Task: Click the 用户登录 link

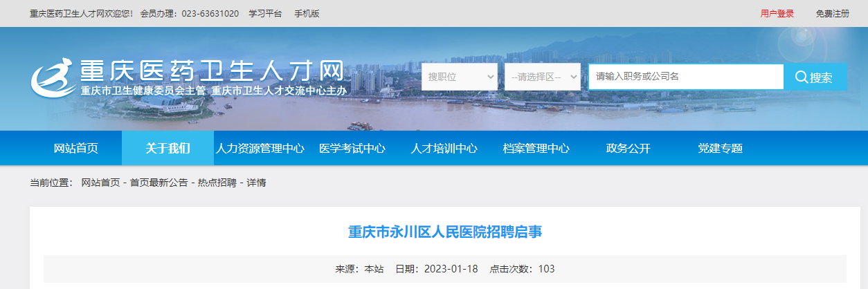Action: click(x=777, y=14)
